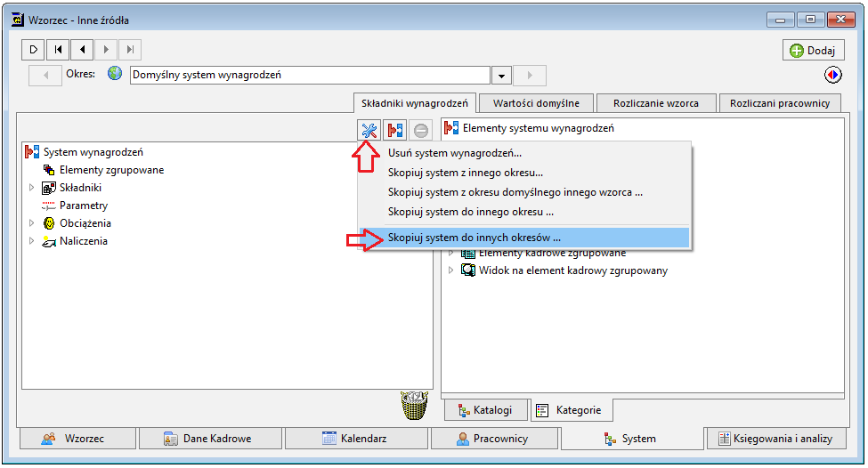
Task: Click the Widok na element kadrowy icon
Action: pyautogui.click(x=468, y=270)
